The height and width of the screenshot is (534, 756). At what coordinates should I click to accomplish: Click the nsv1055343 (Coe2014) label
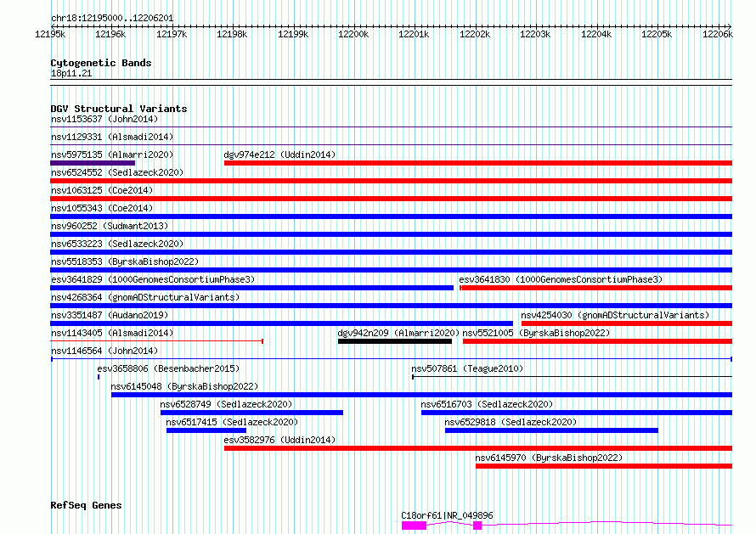pos(102,208)
